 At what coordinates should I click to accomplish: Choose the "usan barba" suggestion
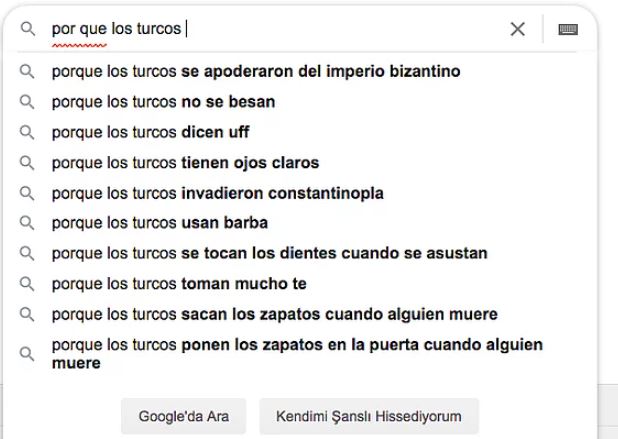159,223
